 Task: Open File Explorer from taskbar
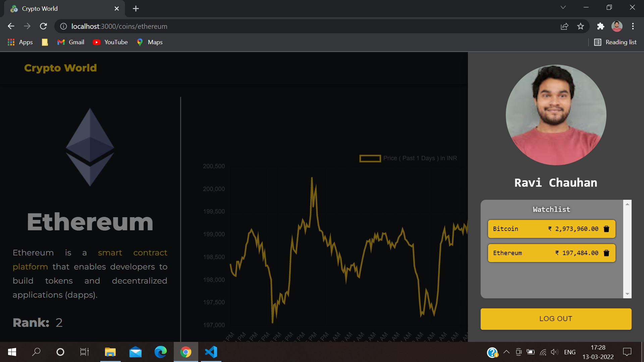coord(110,352)
